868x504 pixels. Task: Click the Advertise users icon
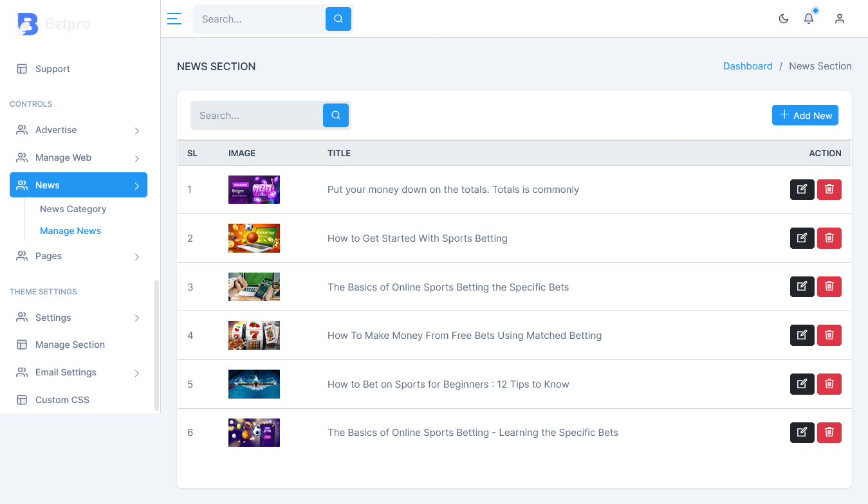22,130
